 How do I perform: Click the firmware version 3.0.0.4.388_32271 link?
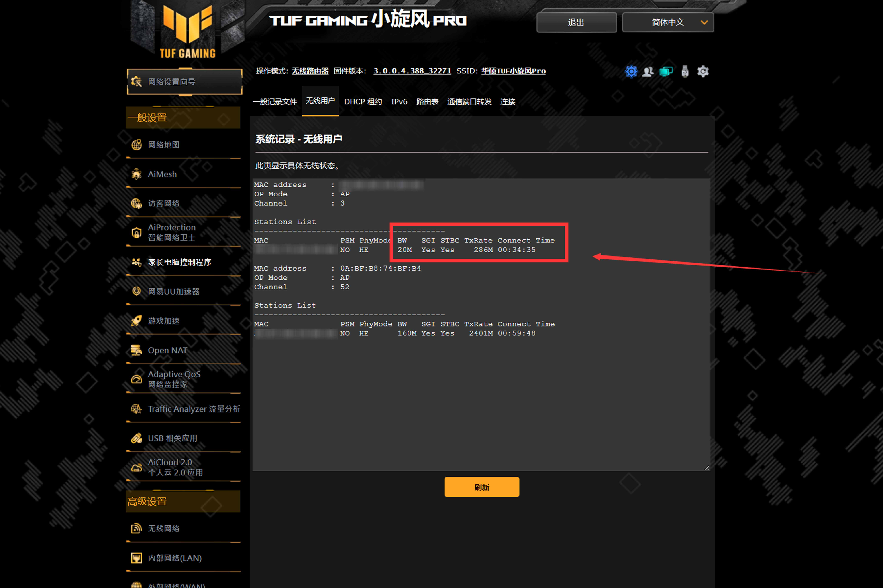(412, 71)
